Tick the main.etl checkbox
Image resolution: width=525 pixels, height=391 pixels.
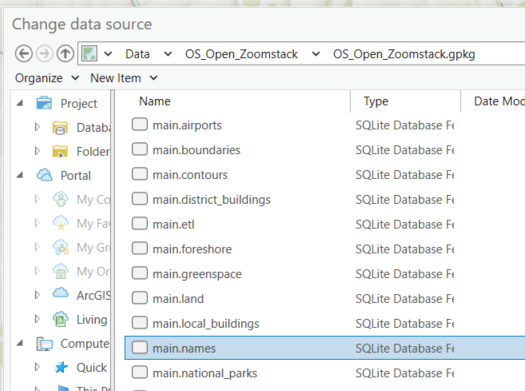(140, 223)
